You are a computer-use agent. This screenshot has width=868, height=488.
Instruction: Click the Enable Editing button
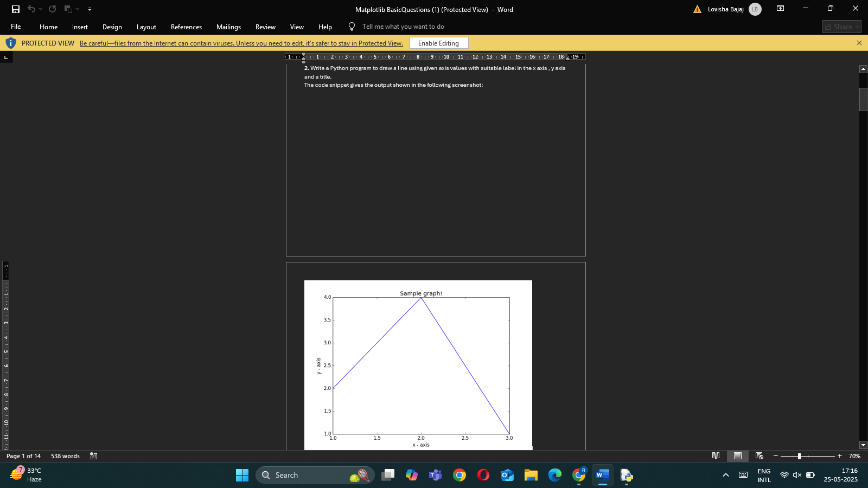(438, 43)
